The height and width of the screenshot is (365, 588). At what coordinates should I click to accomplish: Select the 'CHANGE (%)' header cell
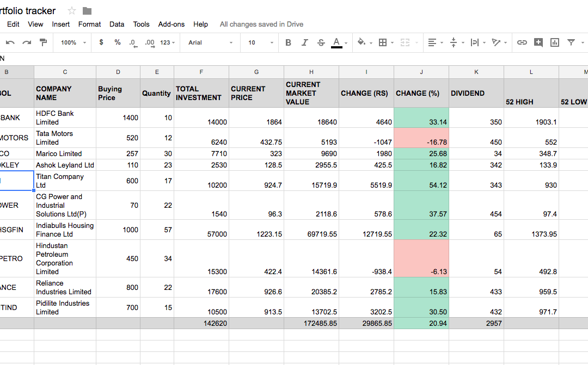421,93
